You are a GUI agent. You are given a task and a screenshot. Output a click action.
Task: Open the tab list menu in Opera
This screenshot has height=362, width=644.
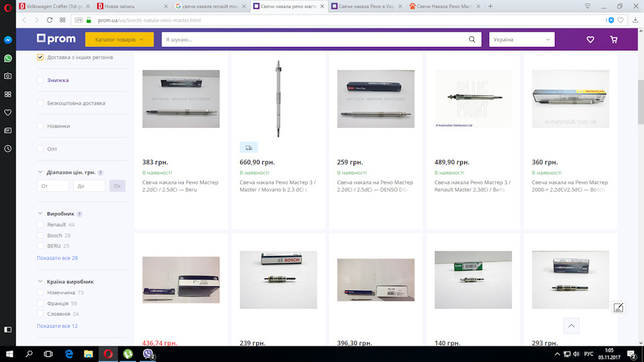click(588, 6)
